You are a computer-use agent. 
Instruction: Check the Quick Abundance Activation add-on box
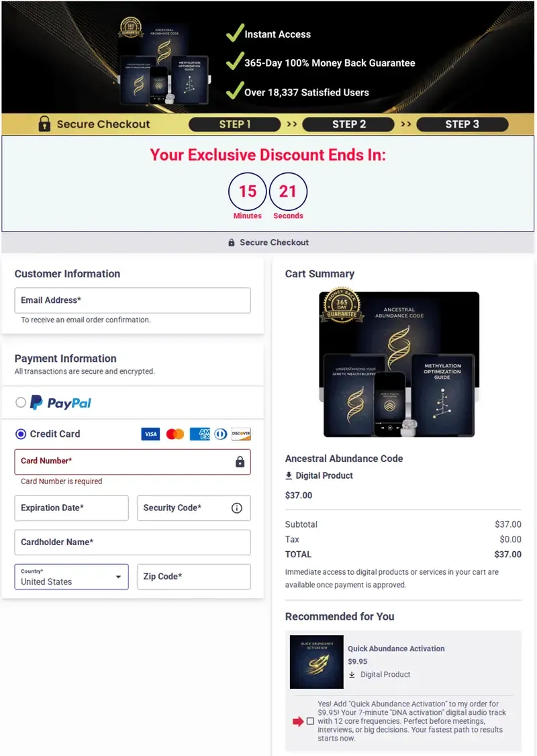[310, 721]
